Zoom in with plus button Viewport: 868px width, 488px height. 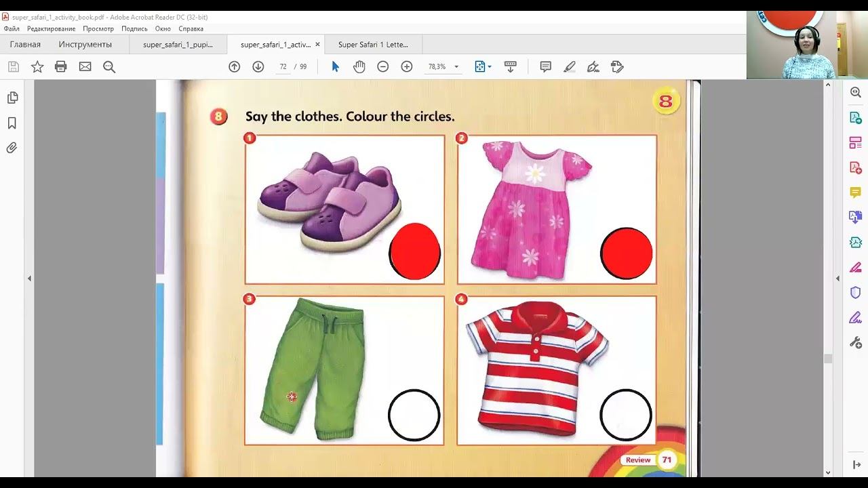click(x=407, y=66)
